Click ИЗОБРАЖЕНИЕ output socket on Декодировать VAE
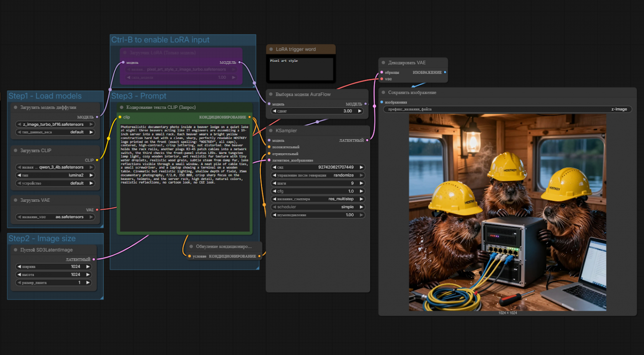This screenshot has width=644, height=355. [445, 72]
